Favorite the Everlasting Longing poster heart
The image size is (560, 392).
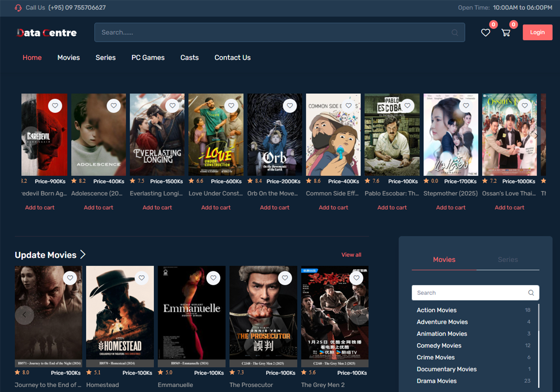click(172, 105)
